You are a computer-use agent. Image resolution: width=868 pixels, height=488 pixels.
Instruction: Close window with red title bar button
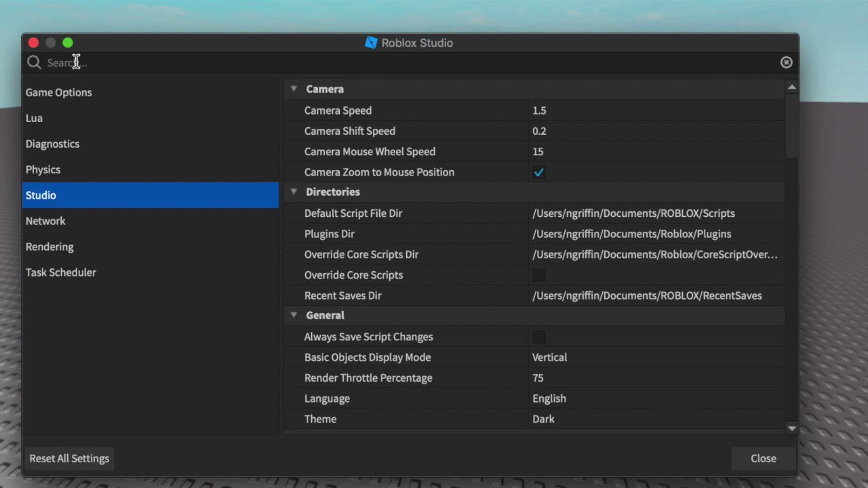[33, 43]
